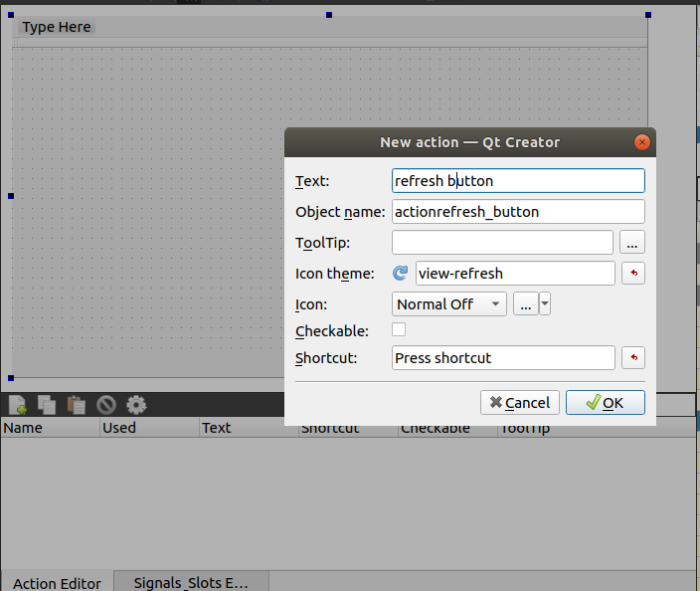Click the Copy action icon in Action Editor toolbar
This screenshot has height=591, width=700.
(47, 405)
